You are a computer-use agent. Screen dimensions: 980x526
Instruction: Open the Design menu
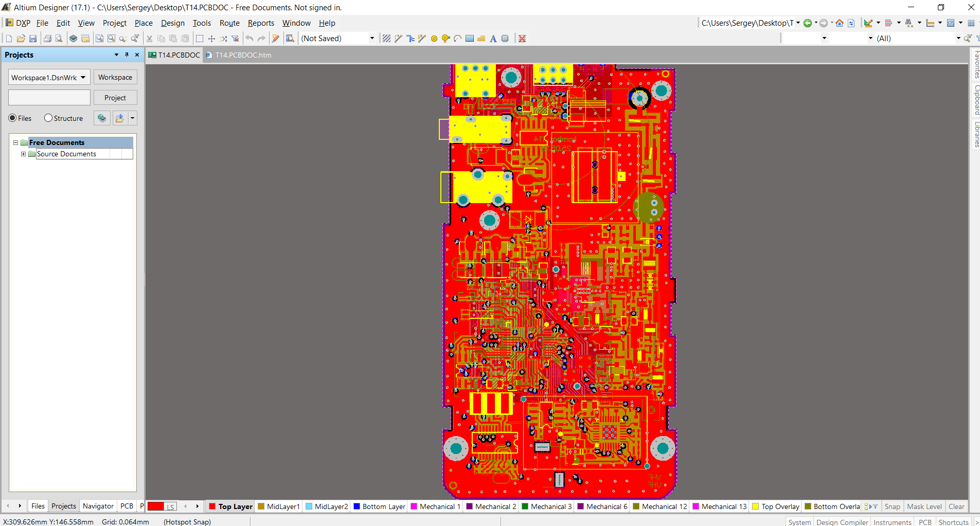(x=172, y=23)
